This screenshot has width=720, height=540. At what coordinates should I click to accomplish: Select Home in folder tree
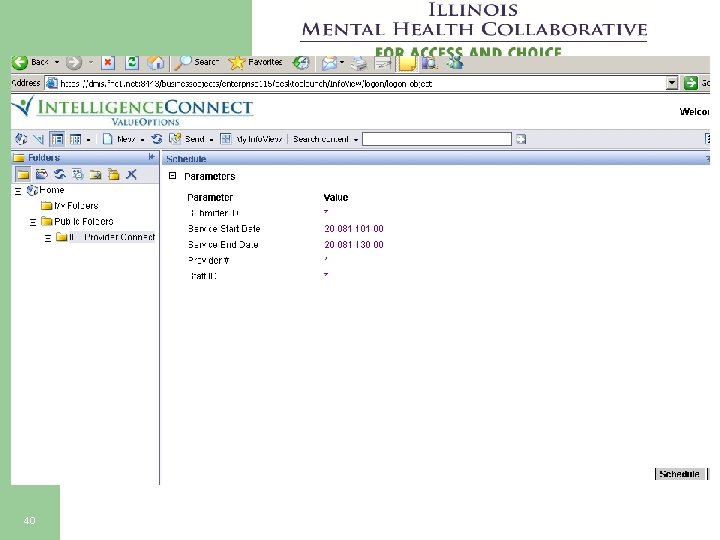pyautogui.click(x=51, y=190)
